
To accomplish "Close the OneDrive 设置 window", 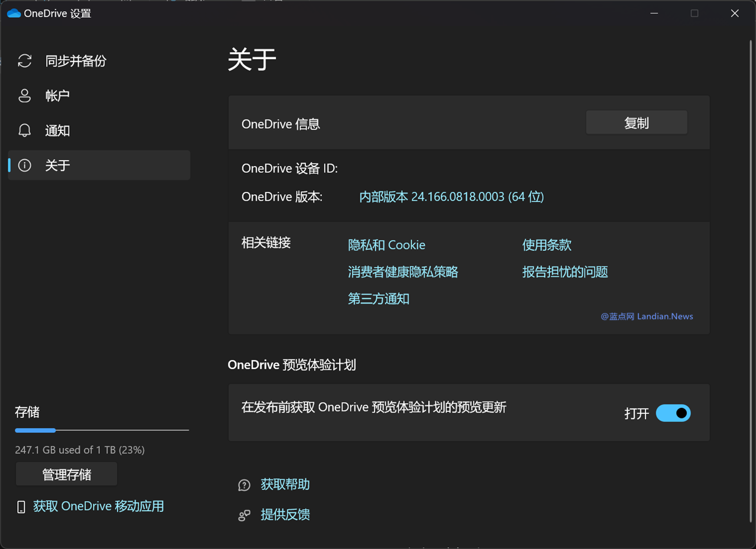I will pos(735,13).
